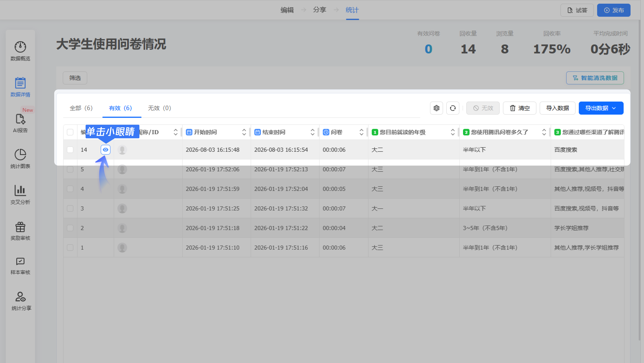Tick the checkbox for row 5
Image resolution: width=644 pixels, height=363 pixels.
[70, 169]
